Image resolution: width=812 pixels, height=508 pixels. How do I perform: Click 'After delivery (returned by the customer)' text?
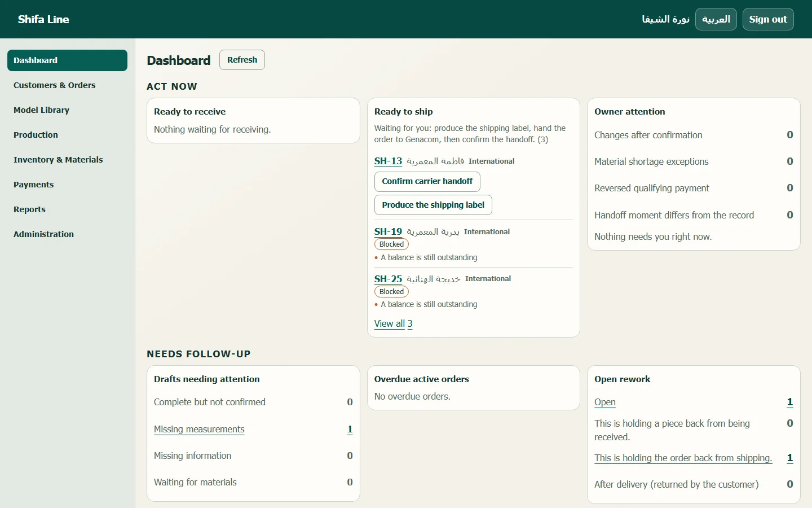click(x=677, y=484)
